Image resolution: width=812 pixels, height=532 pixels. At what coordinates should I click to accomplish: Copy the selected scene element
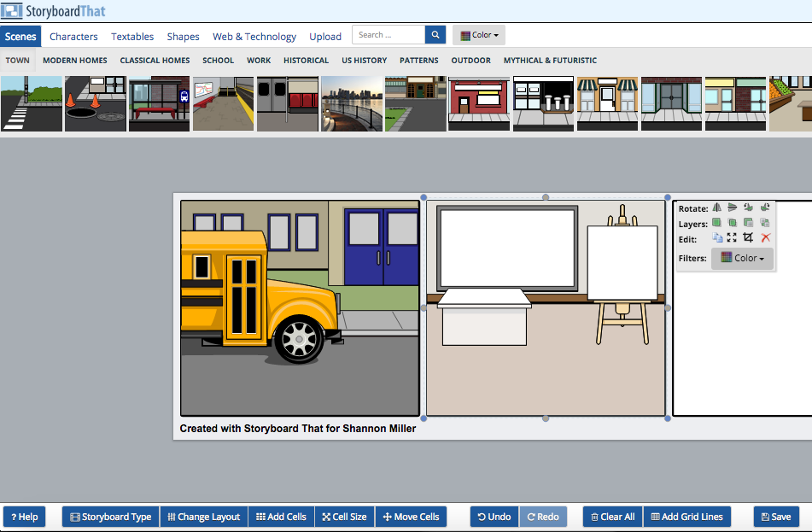coord(716,237)
